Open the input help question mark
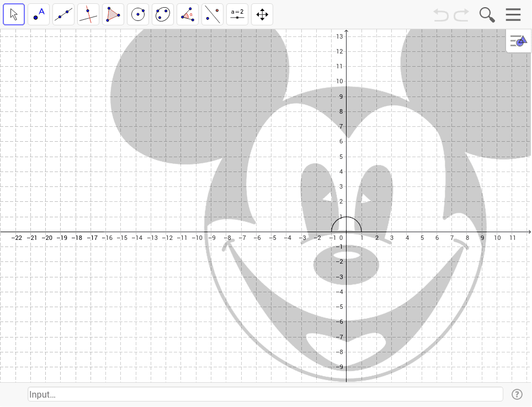 pos(517,394)
